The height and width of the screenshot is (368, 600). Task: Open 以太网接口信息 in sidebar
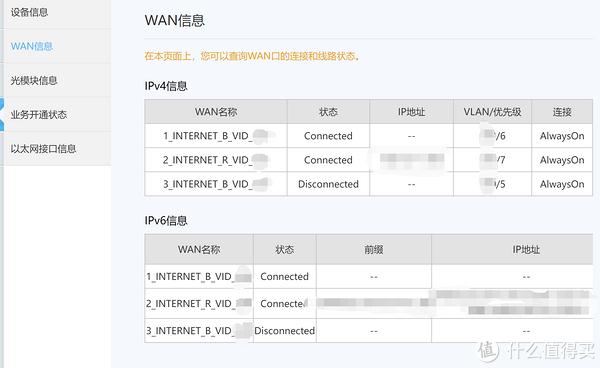coord(43,148)
